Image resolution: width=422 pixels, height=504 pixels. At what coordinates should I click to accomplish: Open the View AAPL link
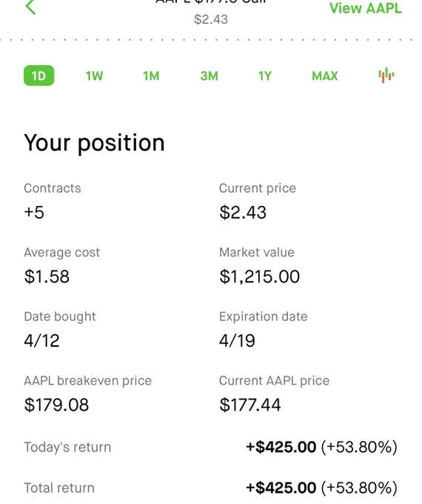(366, 8)
